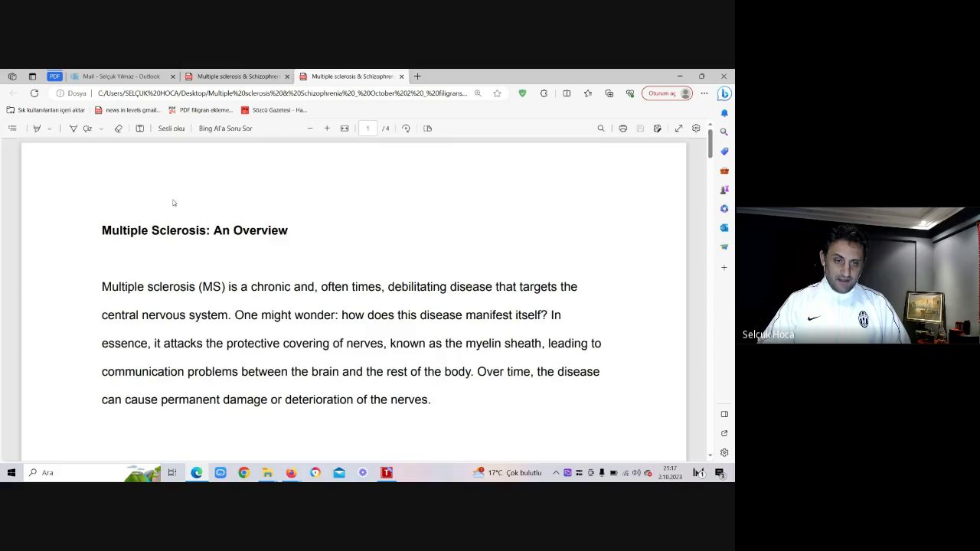Open the PDF table of contents icon
980x551 pixels.
[12, 129]
